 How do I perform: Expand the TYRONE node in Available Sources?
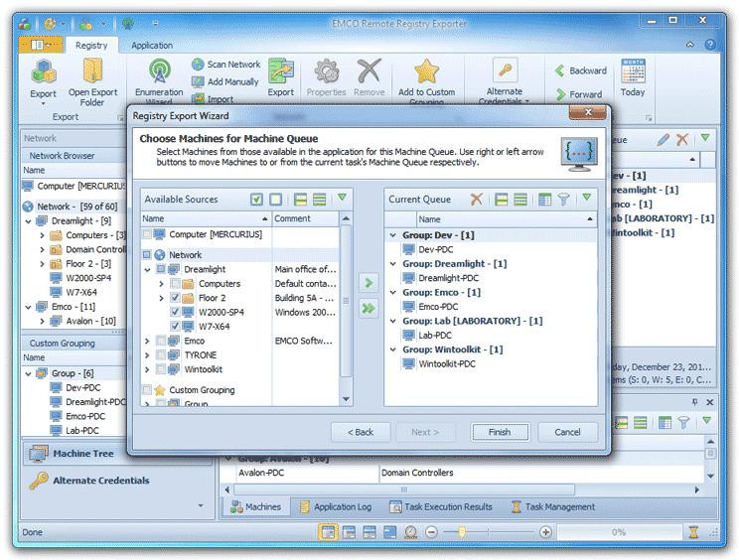click(x=148, y=355)
